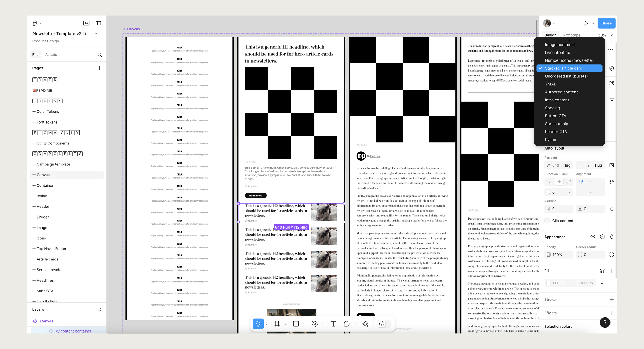Screen dimensions: 644x349
Task: Click the FFFFFF fill color swatch
Action: click(x=549, y=283)
